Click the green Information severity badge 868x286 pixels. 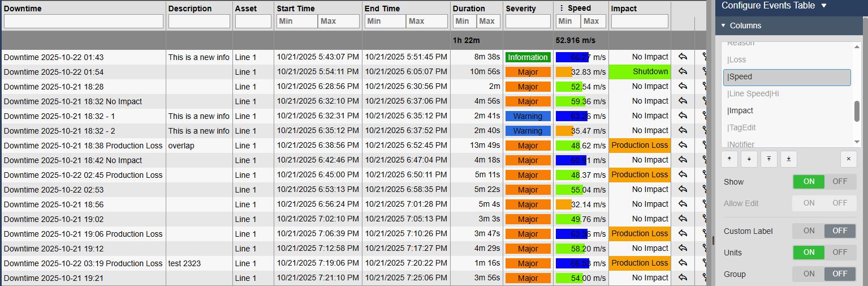528,57
